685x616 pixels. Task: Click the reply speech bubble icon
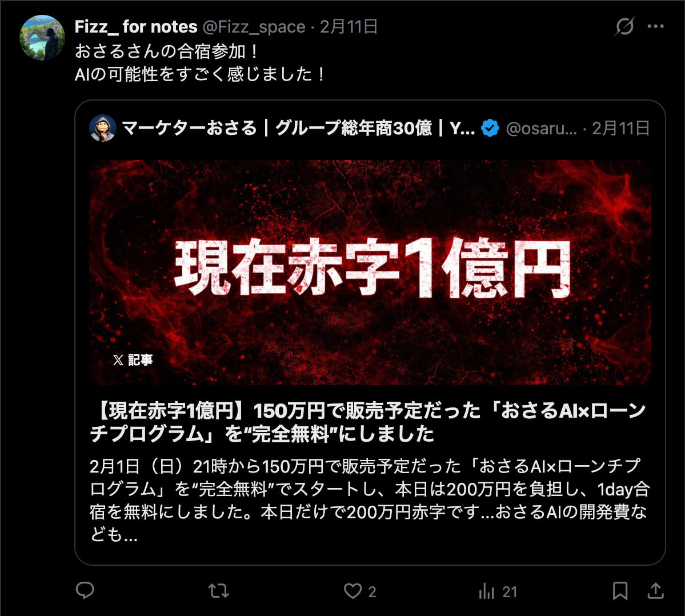[85, 591]
